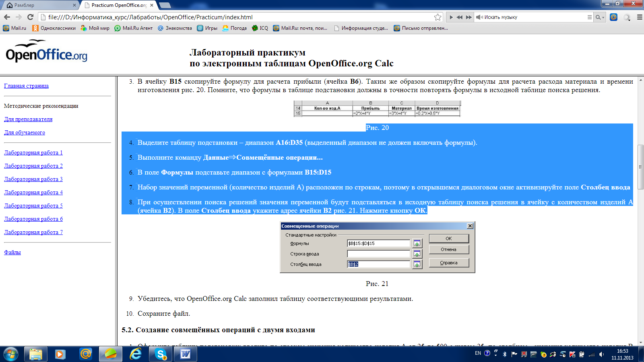Close the Рамблер tab
Viewport: 644px width, 362px height.
pyautogui.click(x=74, y=5)
